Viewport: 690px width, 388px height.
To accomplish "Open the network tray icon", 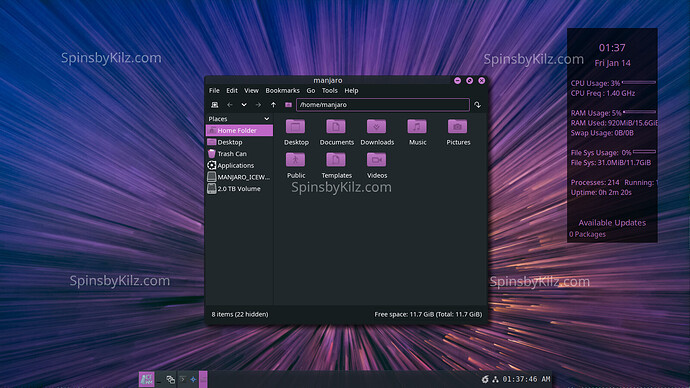I will pos(495,379).
